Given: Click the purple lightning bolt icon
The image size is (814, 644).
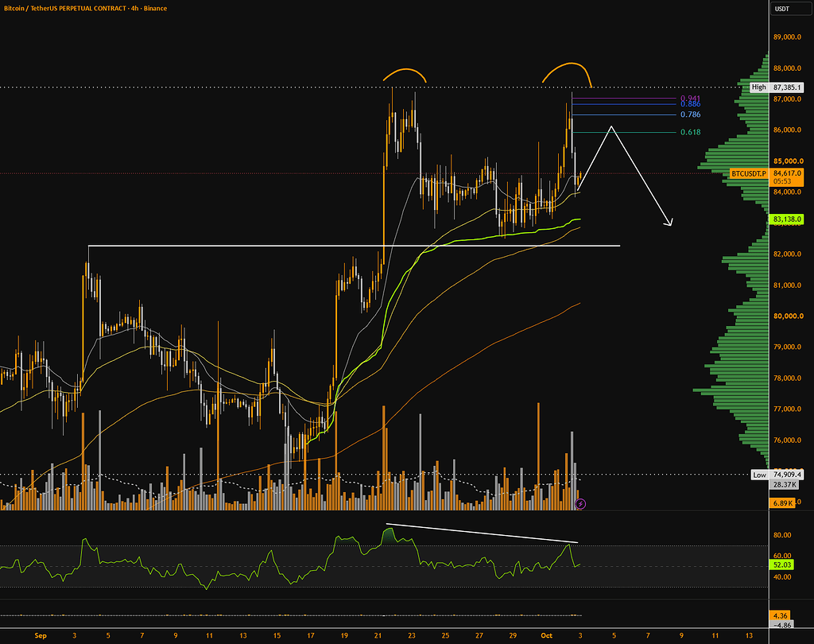Looking at the screenshot, I should point(581,504).
